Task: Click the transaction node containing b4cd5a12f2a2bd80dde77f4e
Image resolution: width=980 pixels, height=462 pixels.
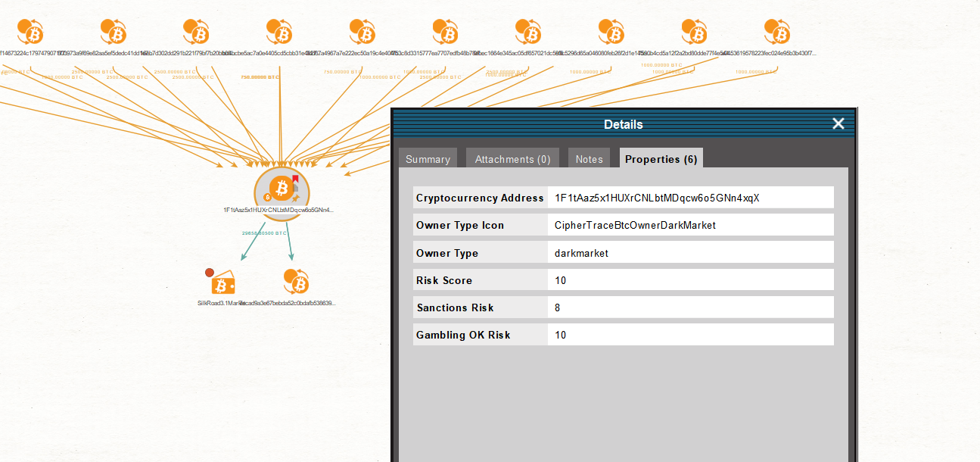Action: [695, 32]
